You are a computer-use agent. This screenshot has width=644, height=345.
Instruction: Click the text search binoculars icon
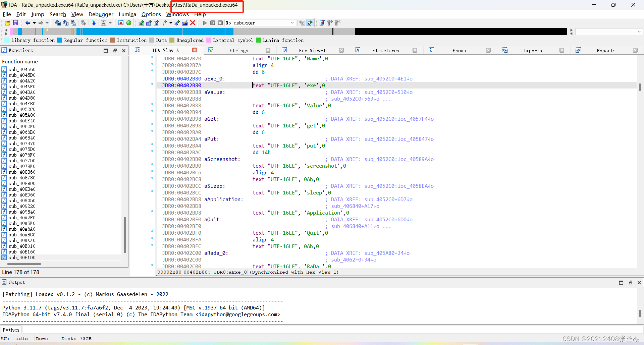[66, 23]
